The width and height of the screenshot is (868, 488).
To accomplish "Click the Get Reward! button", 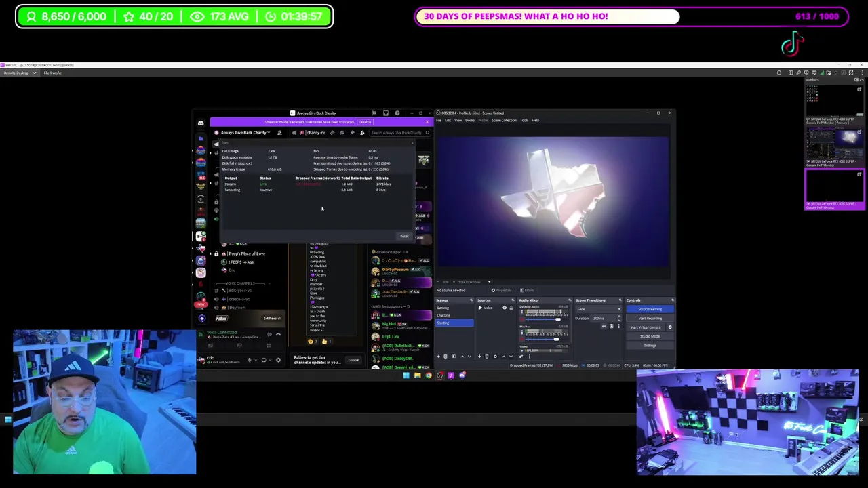I will (x=272, y=319).
